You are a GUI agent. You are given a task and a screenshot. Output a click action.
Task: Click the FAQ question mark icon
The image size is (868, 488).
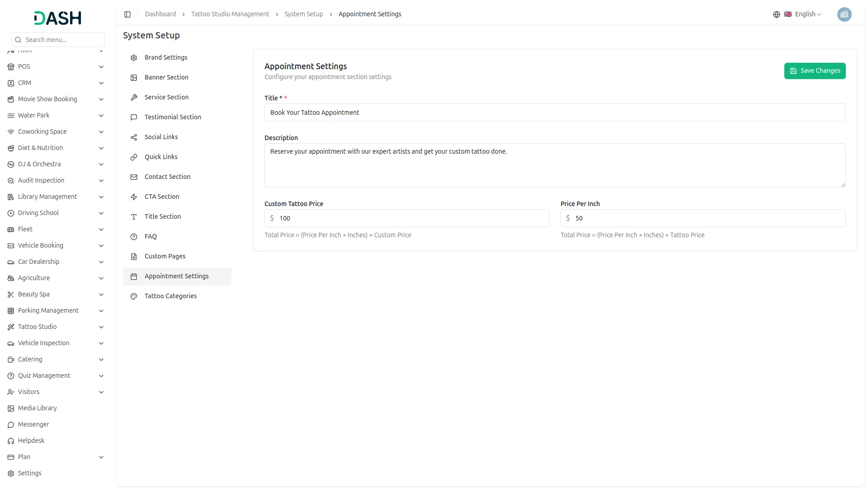(134, 237)
